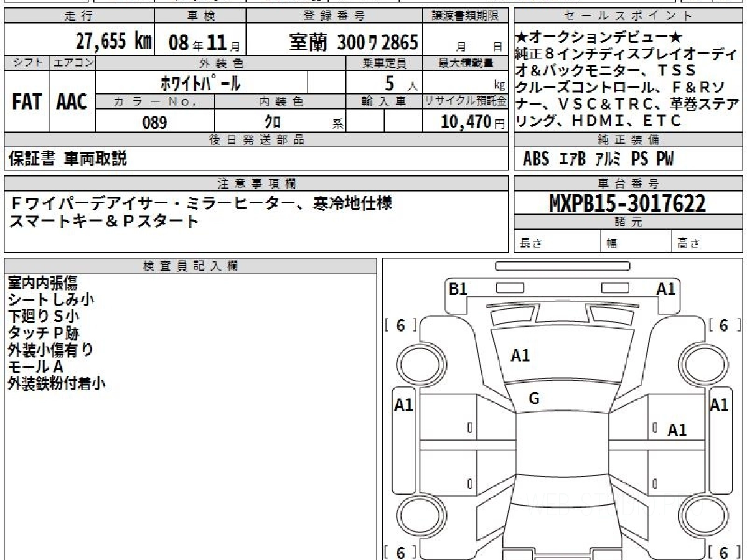This screenshot has height=560, width=747.
Task: Click inspector note 外装小傷有り
Action: [x=51, y=350]
